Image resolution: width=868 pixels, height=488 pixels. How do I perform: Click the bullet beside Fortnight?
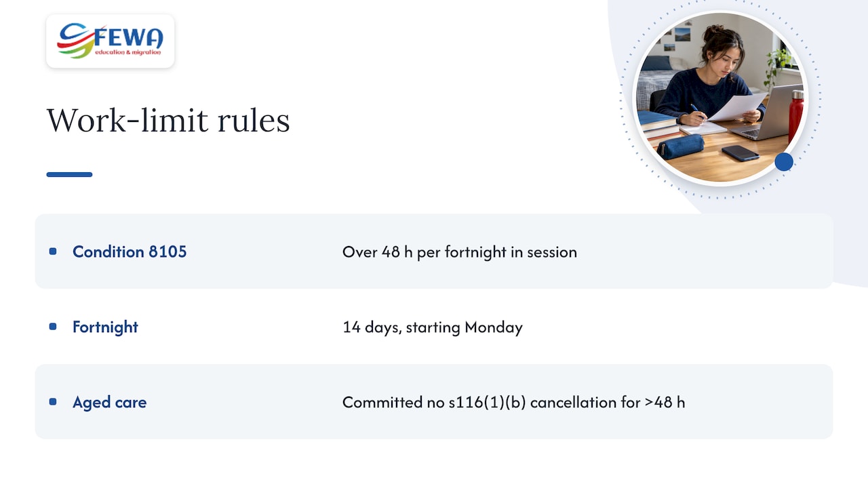53,327
